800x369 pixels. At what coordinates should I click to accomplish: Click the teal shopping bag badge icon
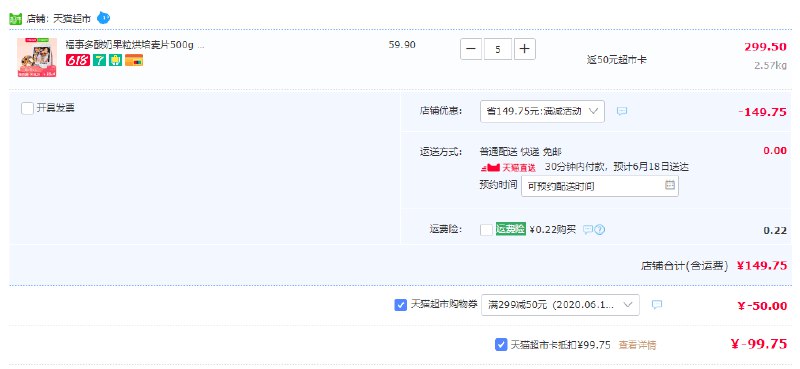coord(116,60)
